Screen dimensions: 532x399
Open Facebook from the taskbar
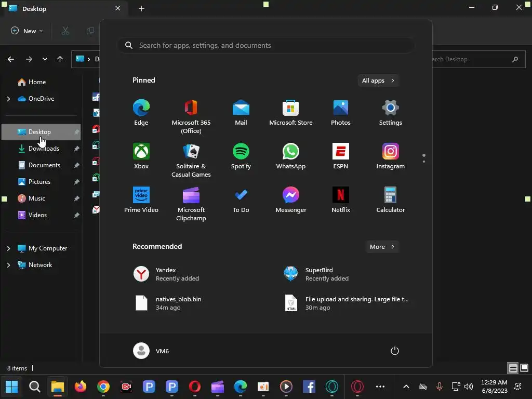point(309,387)
